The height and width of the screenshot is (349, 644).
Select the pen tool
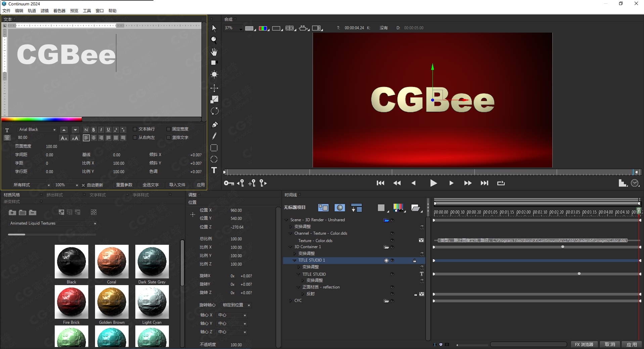(x=215, y=125)
